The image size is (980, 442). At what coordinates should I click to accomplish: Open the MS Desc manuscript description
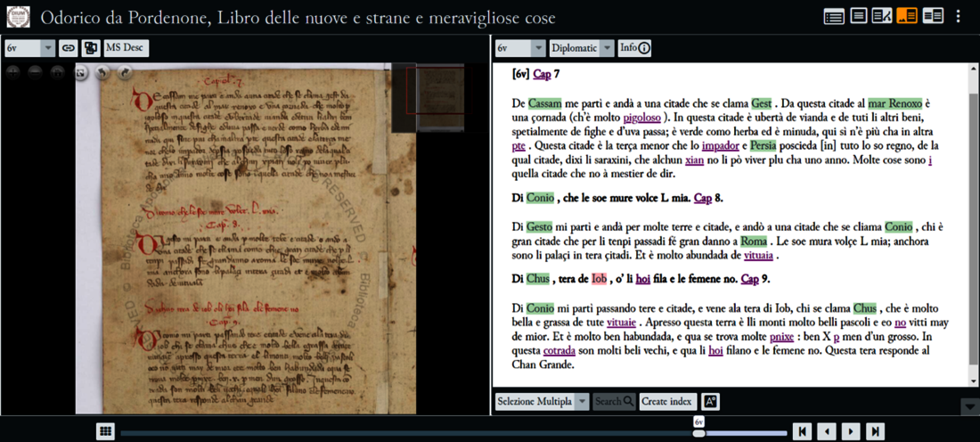pos(126,48)
